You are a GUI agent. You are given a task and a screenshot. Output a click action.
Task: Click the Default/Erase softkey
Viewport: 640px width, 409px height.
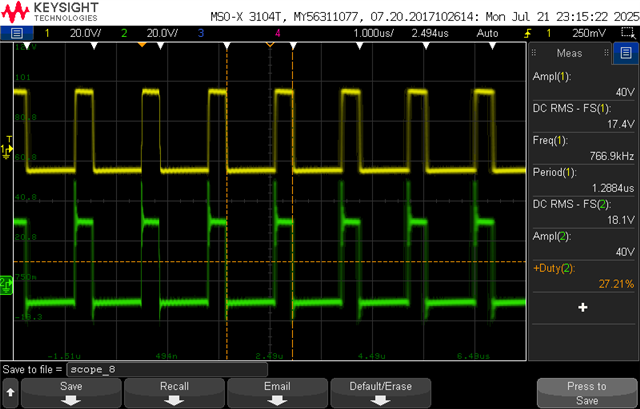[381, 393]
